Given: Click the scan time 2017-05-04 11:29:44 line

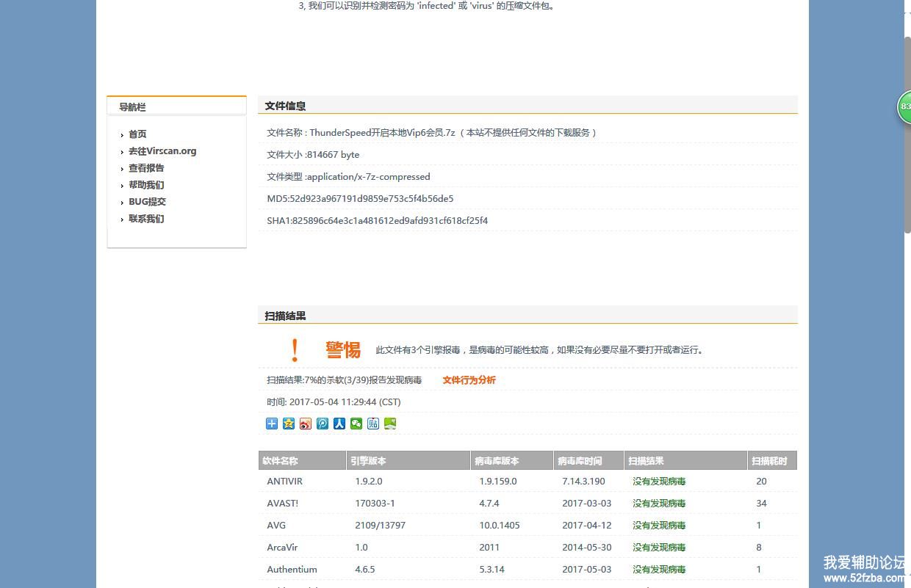Looking at the screenshot, I should point(334,402).
